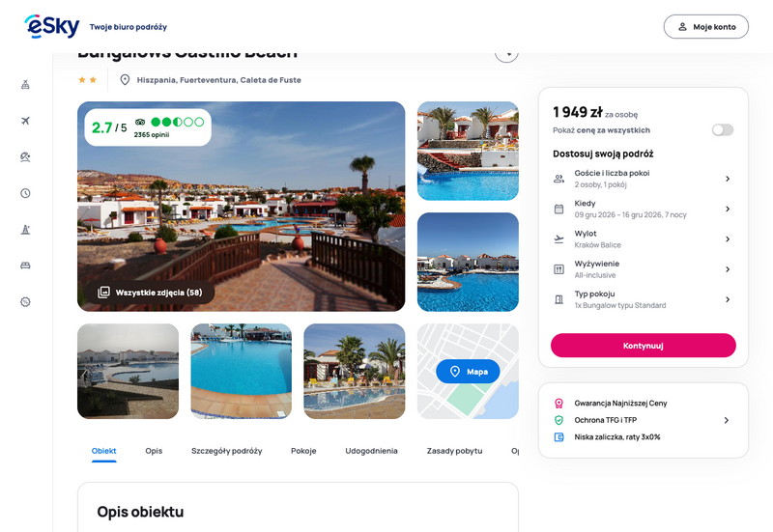Expand the Kiedy dates option
773x532 pixels.
(x=643, y=209)
